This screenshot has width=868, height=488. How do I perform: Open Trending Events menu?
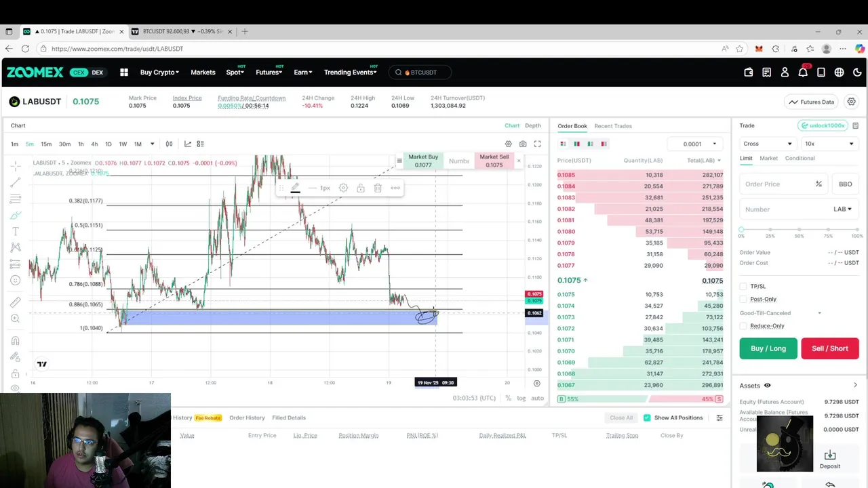click(x=350, y=73)
